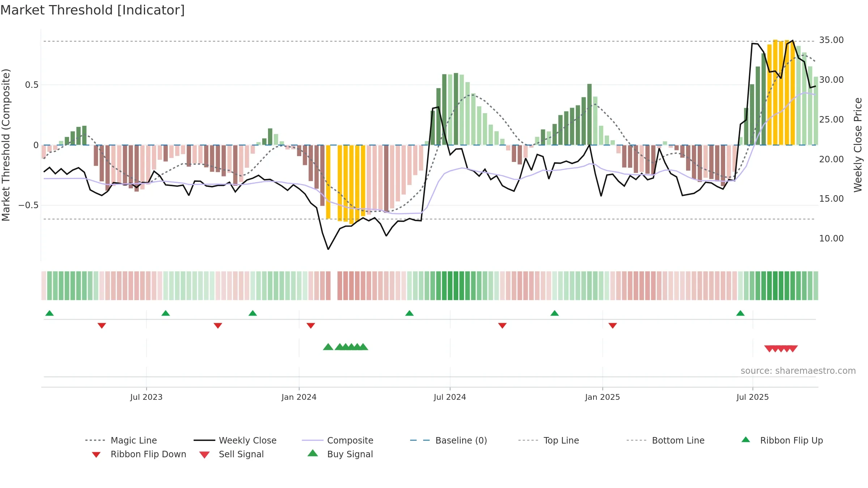Toggle the Buy Signal legend entry

[x=340, y=454]
